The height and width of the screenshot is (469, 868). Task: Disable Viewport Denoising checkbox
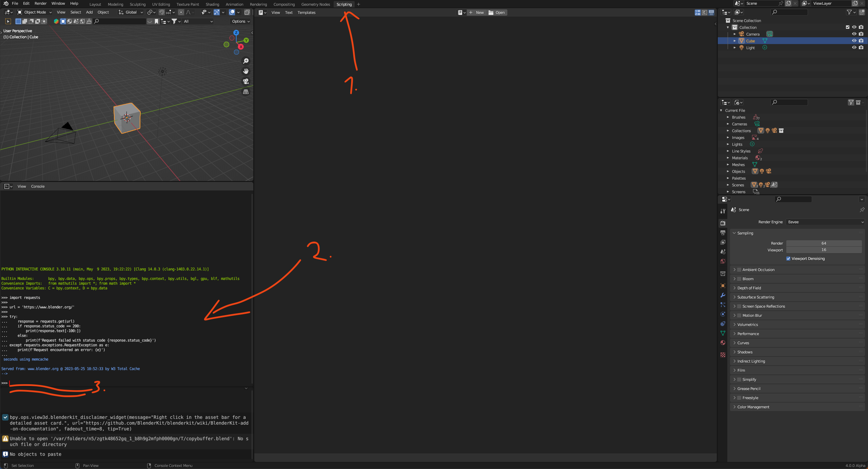(788, 259)
